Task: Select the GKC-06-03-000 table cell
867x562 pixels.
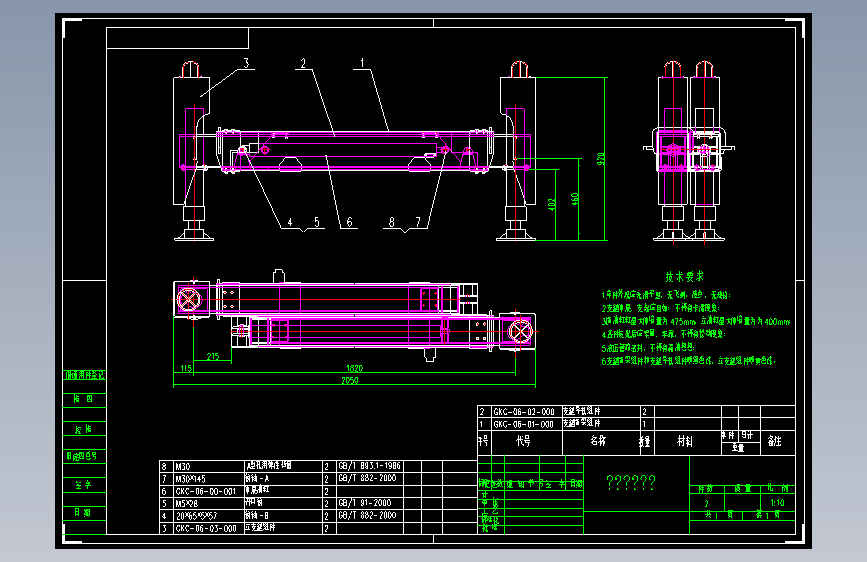Action: click(x=206, y=528)
